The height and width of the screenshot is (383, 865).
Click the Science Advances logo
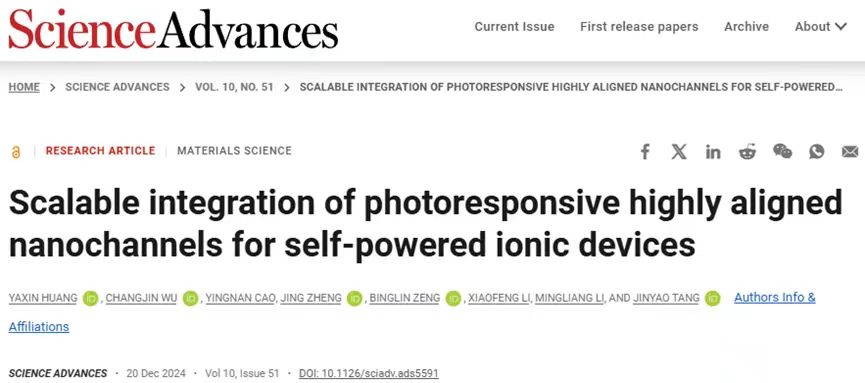pyautogui.click(x=173, y=29)
